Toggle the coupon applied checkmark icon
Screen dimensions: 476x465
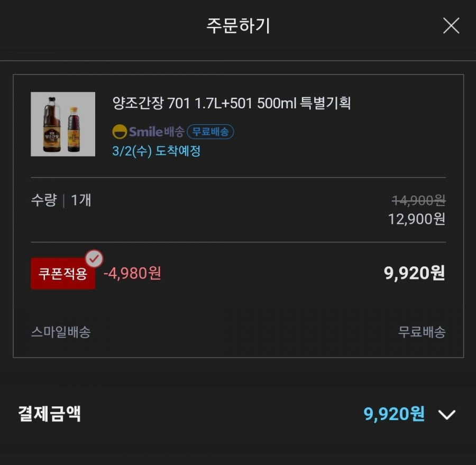point(94,259)
